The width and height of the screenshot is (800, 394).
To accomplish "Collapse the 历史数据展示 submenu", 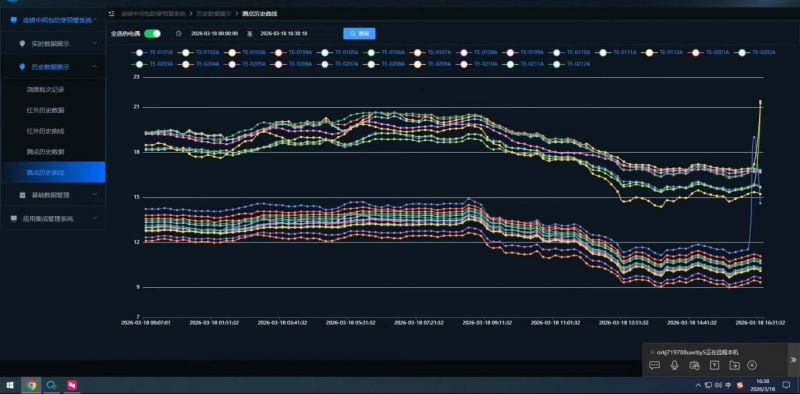I will (x=53, y=67).
